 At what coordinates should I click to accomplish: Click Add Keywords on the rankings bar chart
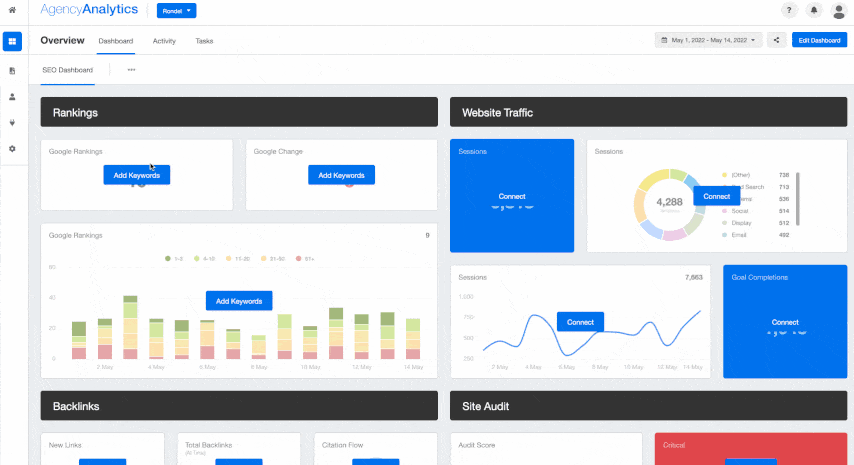click(239, 301)
